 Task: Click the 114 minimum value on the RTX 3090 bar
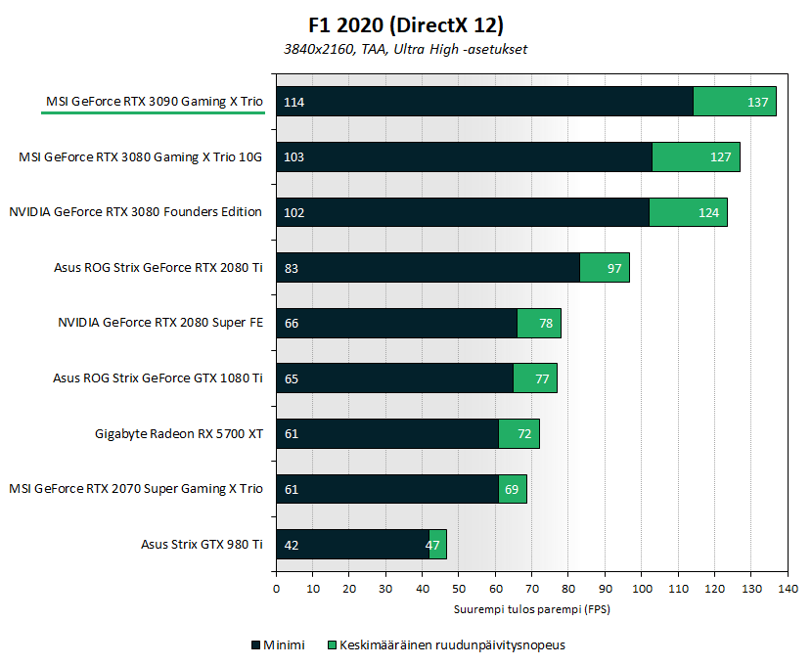294,102
